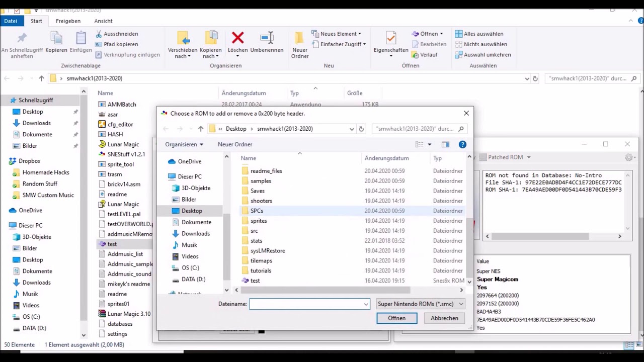Expand the dialog address path dropdown
The image size is (644, 362).
(352, 129)
